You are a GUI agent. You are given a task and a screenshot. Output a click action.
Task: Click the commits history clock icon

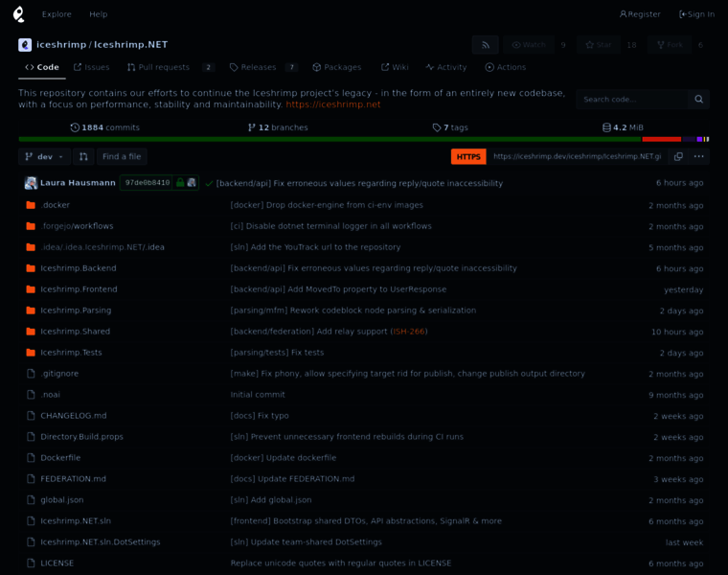[x=75, y=127]
